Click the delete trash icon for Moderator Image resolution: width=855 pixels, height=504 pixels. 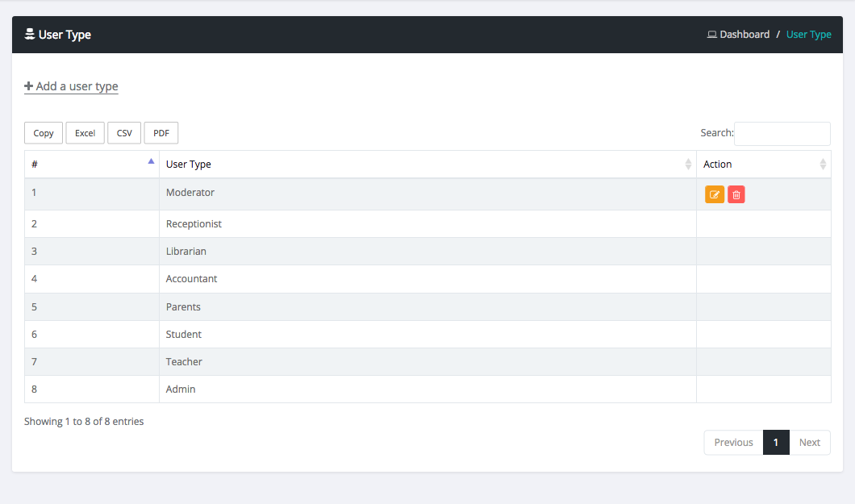point(736,194)
